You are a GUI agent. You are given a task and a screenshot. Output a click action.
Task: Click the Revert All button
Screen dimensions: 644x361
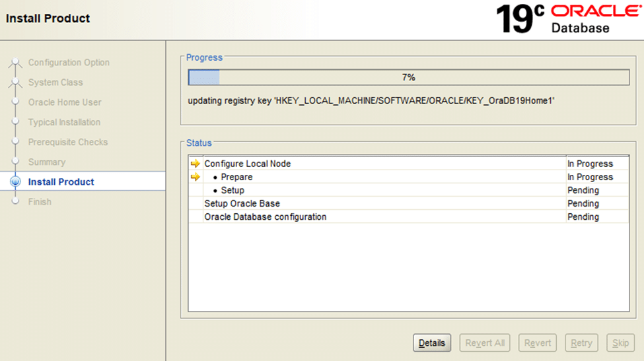485,343
